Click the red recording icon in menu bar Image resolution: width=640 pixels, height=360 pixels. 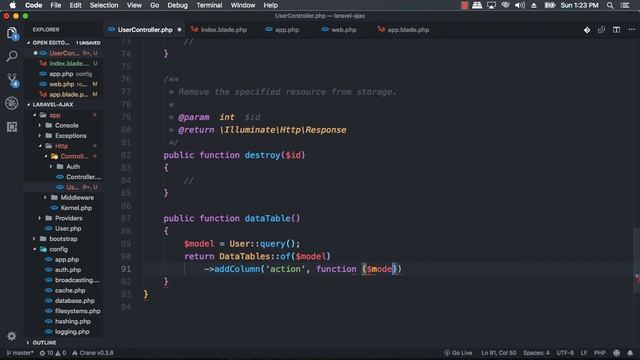coord(464,5)
